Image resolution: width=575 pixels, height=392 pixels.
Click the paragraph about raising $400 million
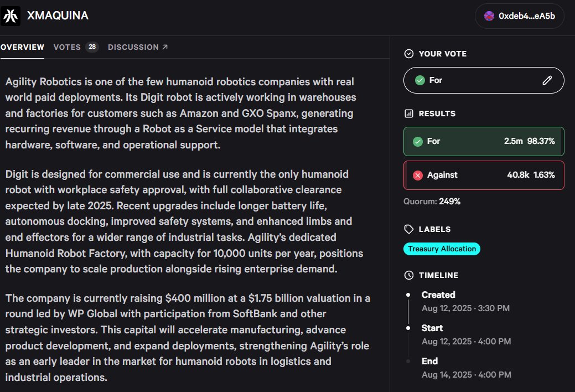[x=188, y=338]
